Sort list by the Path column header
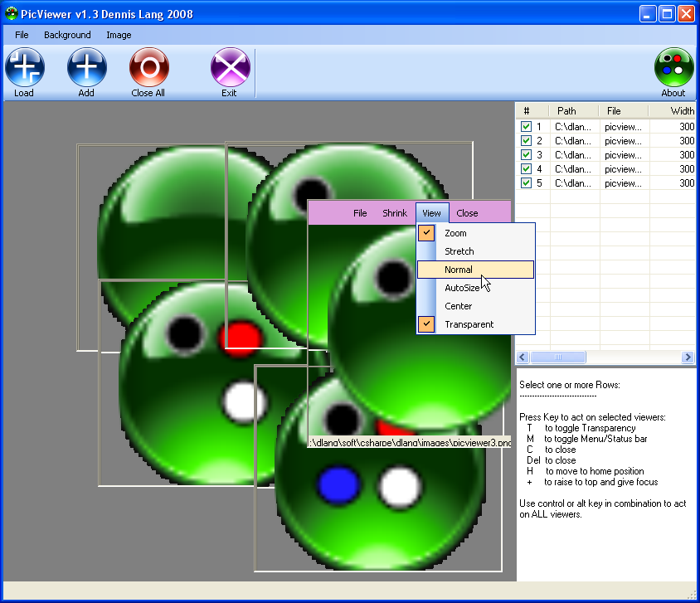The height and width of the screenshot is (603, 700). (x=573, y=110)
